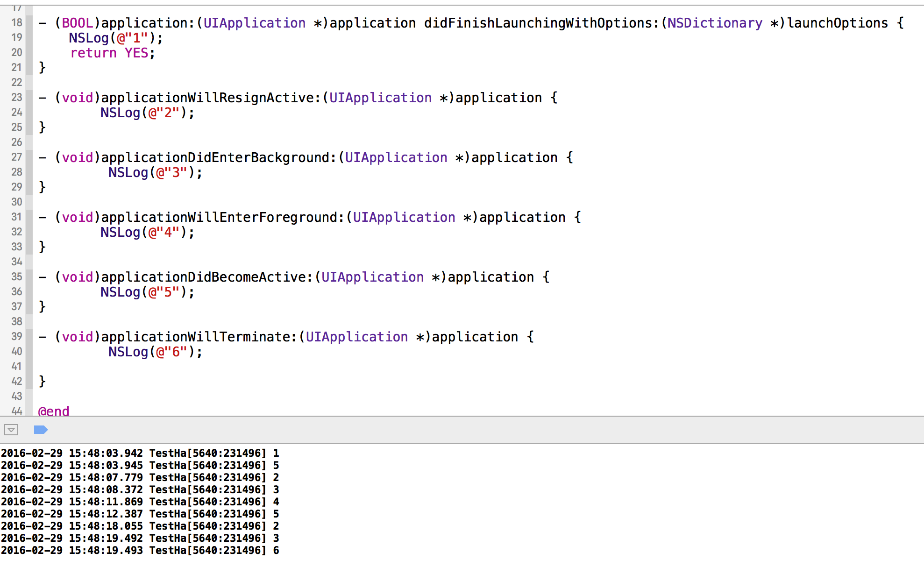Click line number 31 in gutter
924x567 pixels.
17,217
